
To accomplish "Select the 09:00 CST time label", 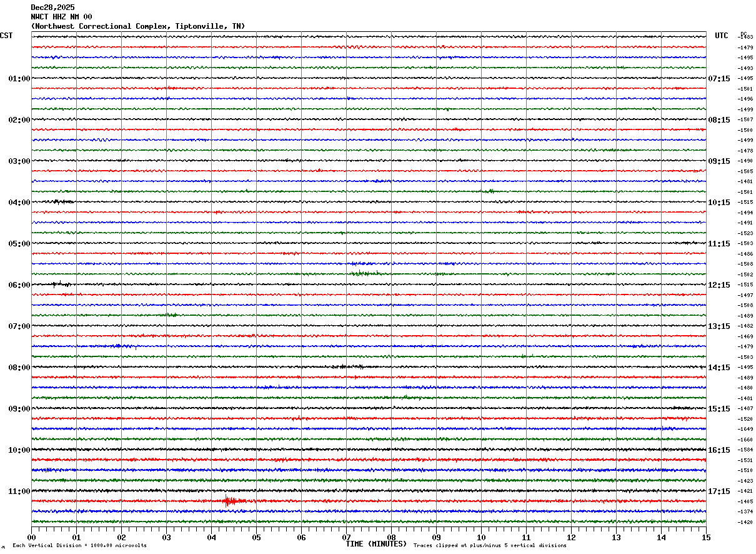I will pyautogui.click(x=19, y=409).
